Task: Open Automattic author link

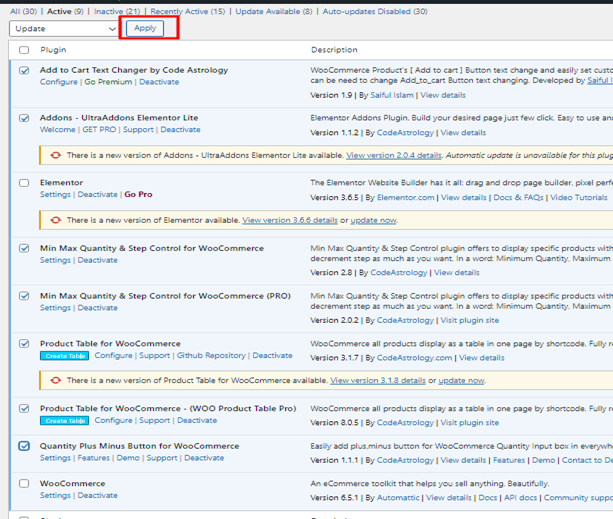Action: click(398, 498)
